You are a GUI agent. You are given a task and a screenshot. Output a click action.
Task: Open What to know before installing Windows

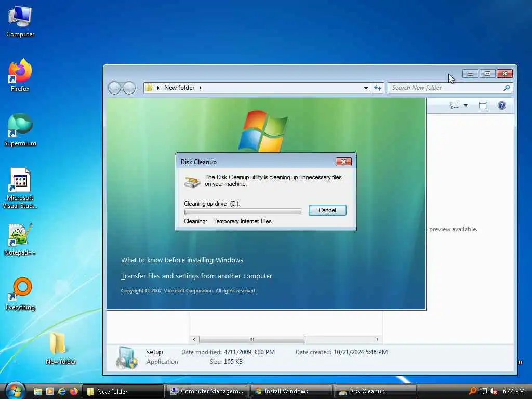click(182, 260)
